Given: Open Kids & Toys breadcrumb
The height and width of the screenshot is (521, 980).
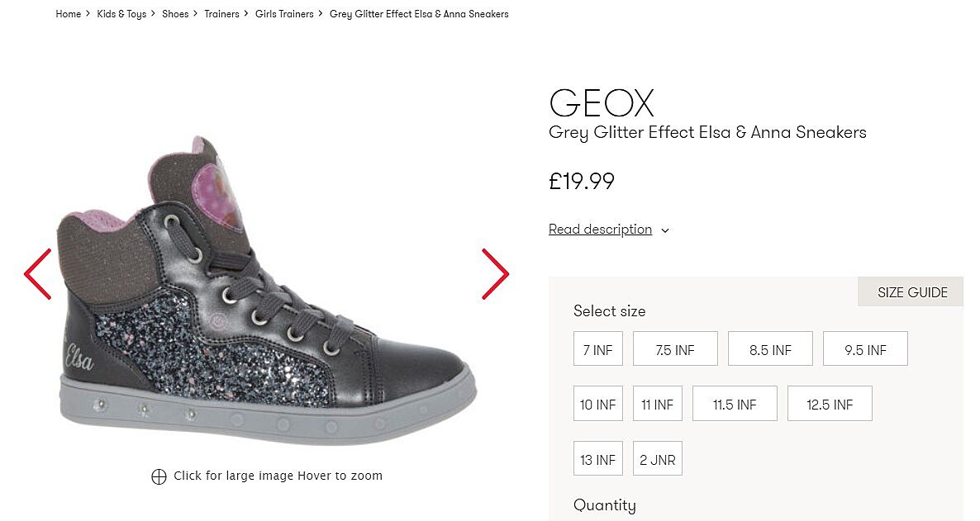Looking at the screenshot, I should click(121, 14).
